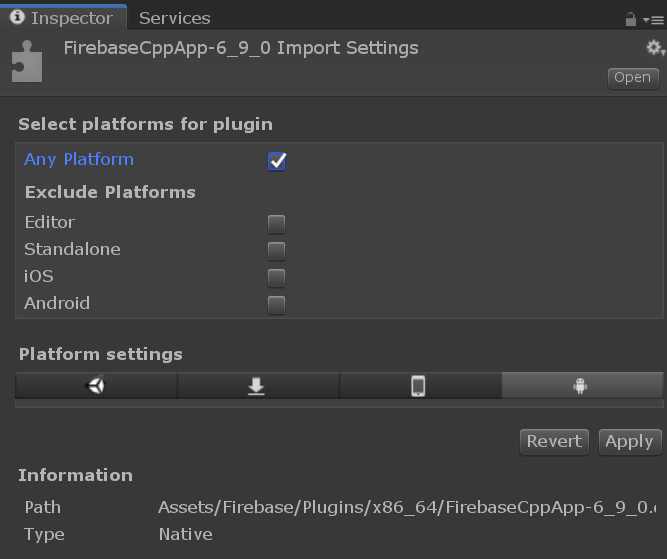Image resolution: width=667 pixels, height=559 pixels.
Task: Click the asset path value text
Action: 407,508
